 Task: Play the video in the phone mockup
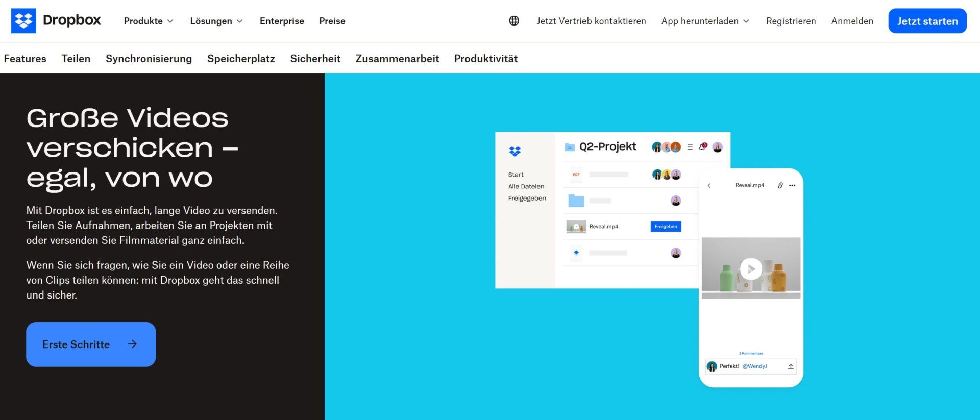tap(751, 269)
